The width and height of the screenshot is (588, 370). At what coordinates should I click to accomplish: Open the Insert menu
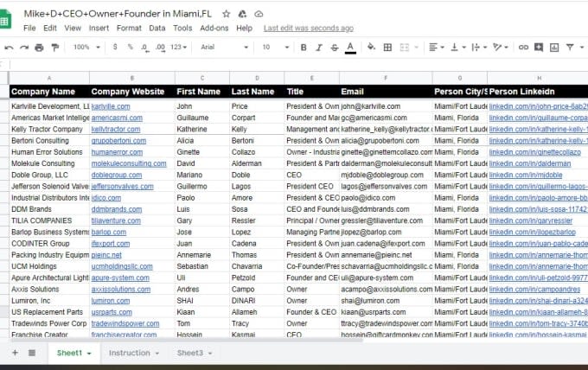point(99,29)
